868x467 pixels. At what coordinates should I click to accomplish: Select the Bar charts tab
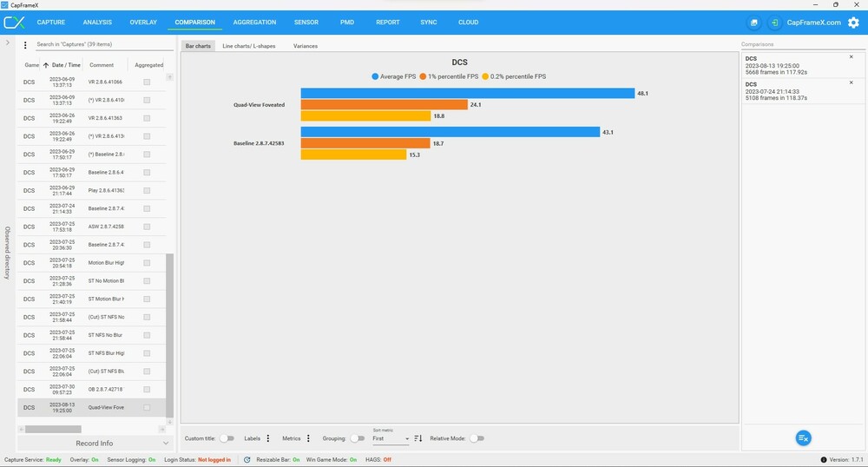tap(198, 46)
